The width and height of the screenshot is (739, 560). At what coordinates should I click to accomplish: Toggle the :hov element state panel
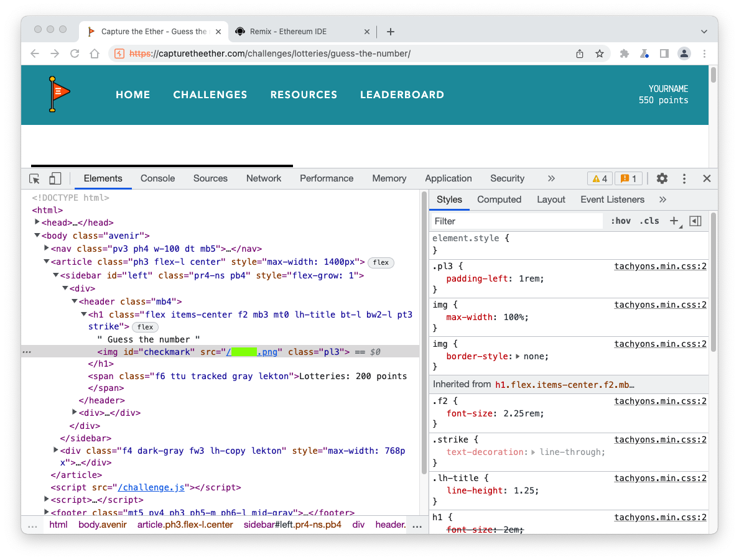(620, 221)
